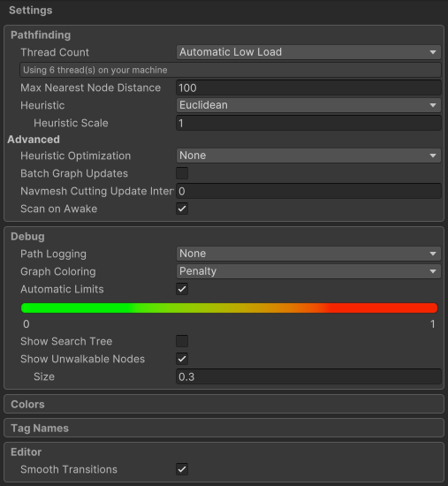
Task: Open the Heuristic Optimization dropdown
Action: [308, 156]
